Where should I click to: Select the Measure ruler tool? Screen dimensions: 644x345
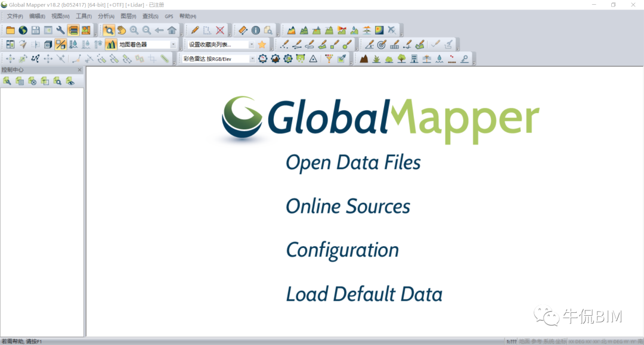coord(243,30)
